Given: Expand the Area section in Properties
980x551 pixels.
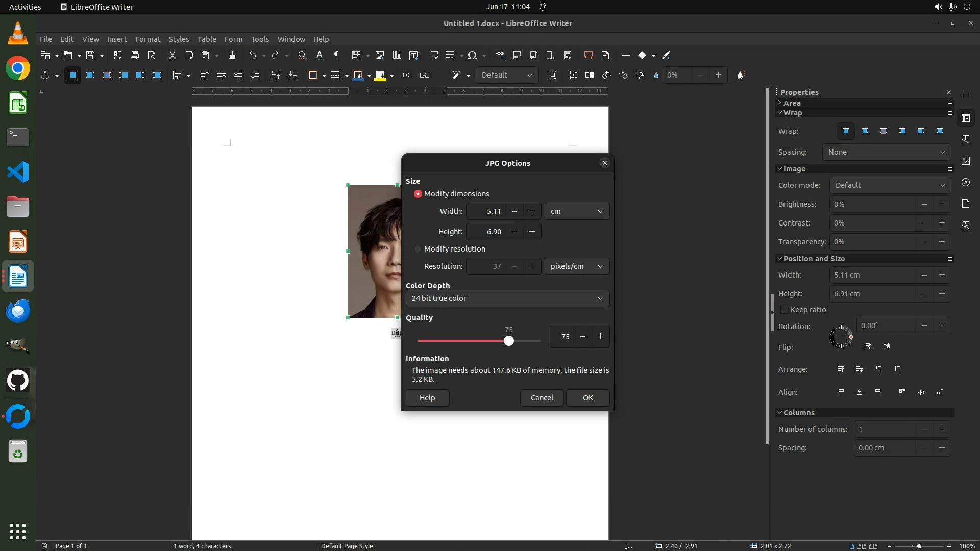Looking at the screenshot, I should pyautogui.click(x=792, y=103).
